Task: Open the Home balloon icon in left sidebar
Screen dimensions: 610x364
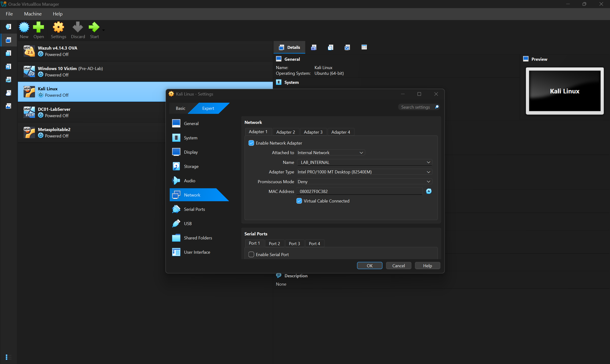Action: click(8, 26)
